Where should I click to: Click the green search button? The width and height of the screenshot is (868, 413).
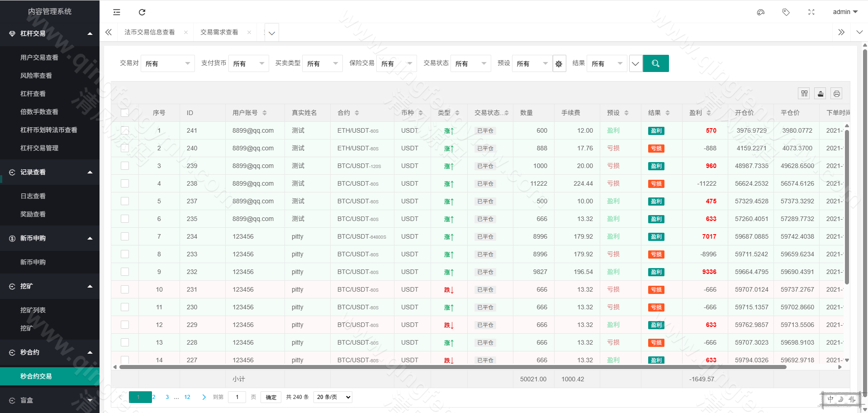point(656,63)
